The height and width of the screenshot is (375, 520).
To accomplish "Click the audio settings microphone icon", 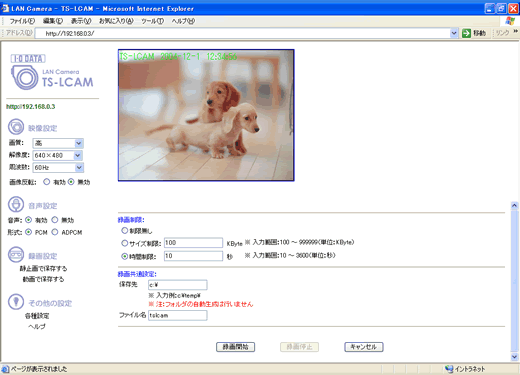I will (16, 204).
